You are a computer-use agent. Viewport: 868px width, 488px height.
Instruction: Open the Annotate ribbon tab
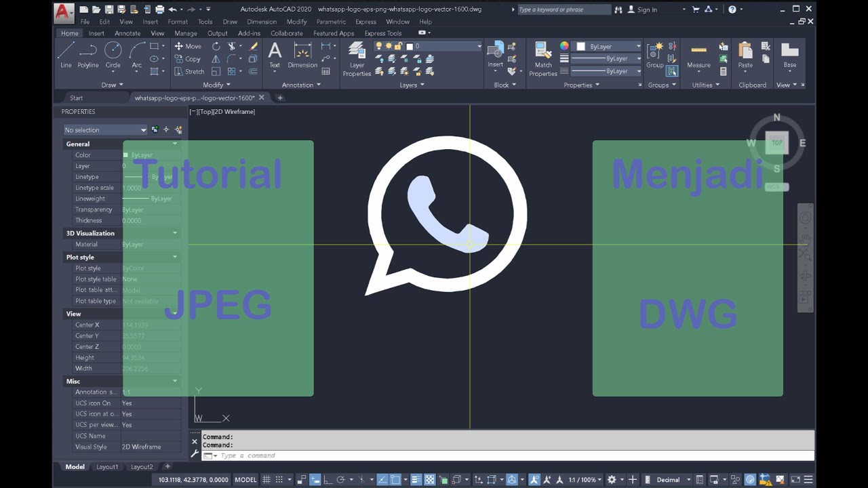point(127,33)
